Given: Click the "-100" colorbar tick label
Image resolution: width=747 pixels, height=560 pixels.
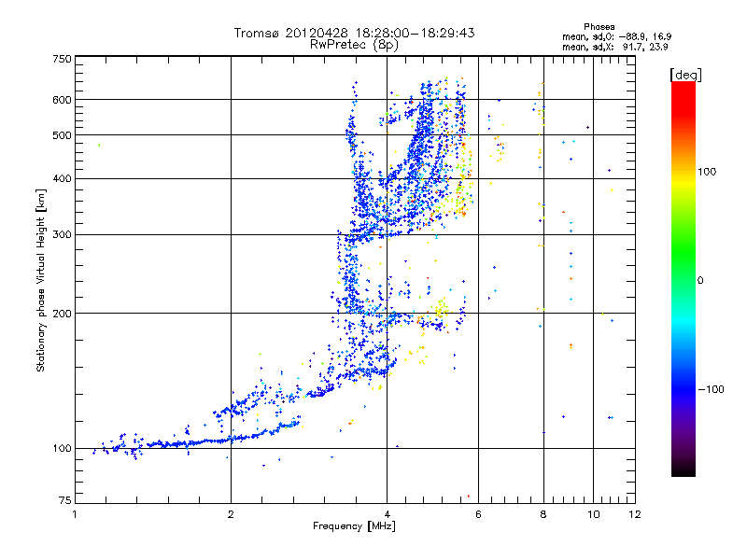Looking at the screenshot, I should coord(711,389).
